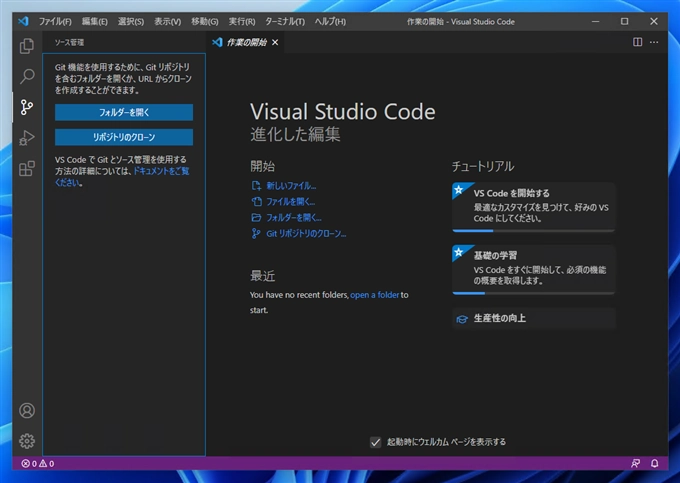Click the ソース管理 panel header
Viewport: 680px width, 483px height.
(x=69, y=42)
